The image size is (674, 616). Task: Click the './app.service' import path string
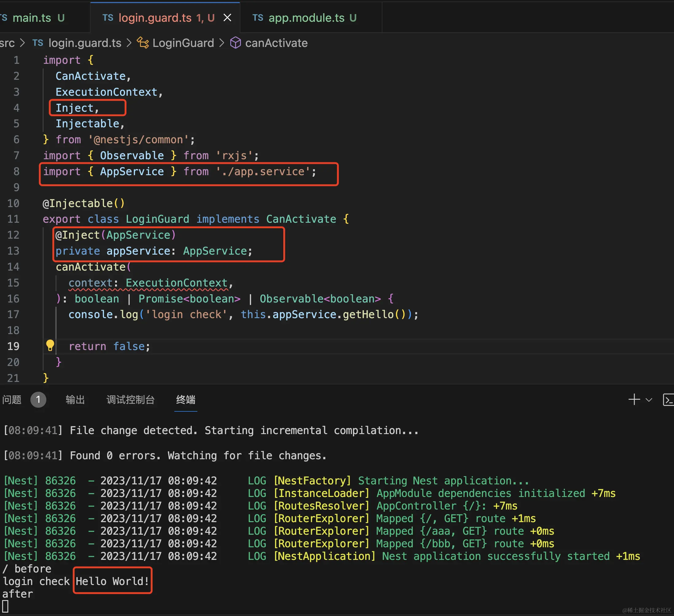[x=263, y=171]
